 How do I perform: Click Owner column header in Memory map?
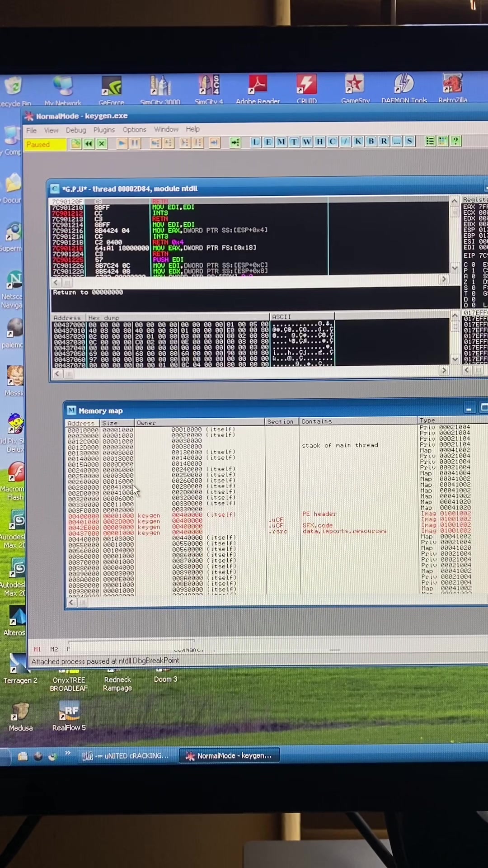coord(199,423)
